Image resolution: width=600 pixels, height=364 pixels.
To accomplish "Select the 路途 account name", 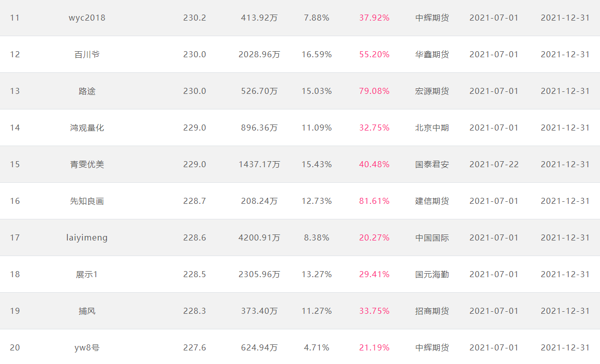I will pyautogui.click(x=87, y=91).
